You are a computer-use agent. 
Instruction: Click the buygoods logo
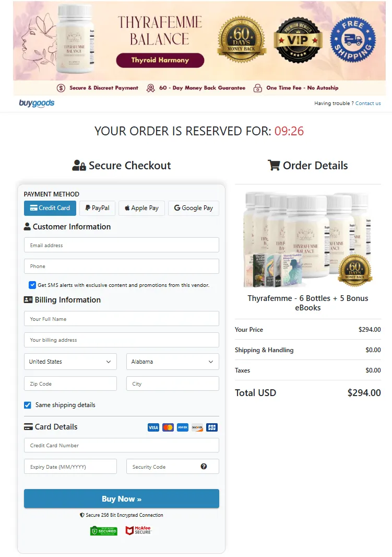[37, 103]
